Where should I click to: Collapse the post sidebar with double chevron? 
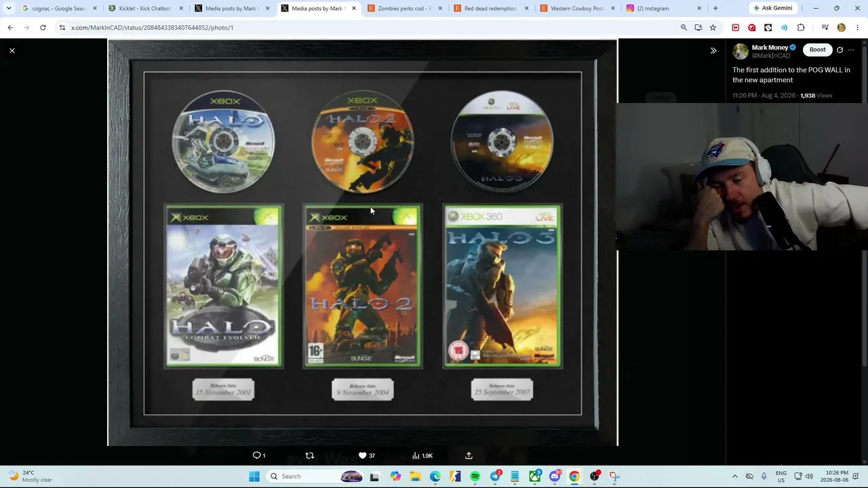pos(713,51)
